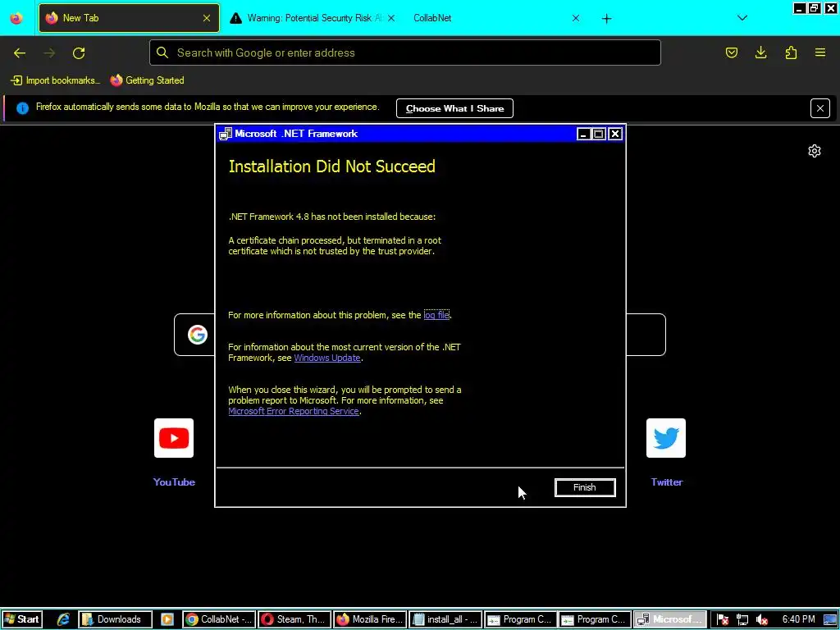Click the info icon in notification bar
The height and width of the screenshot is (630, 840).
click(22, 108)
